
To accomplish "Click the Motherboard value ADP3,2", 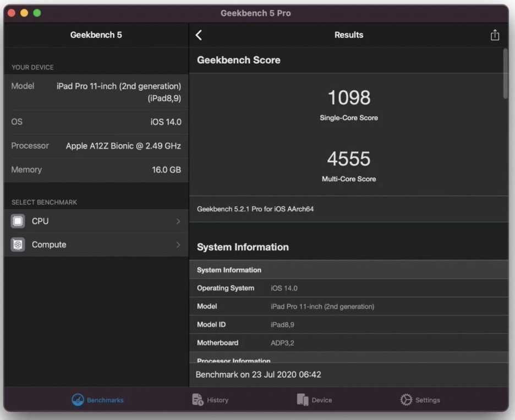I will click(282, 343).
